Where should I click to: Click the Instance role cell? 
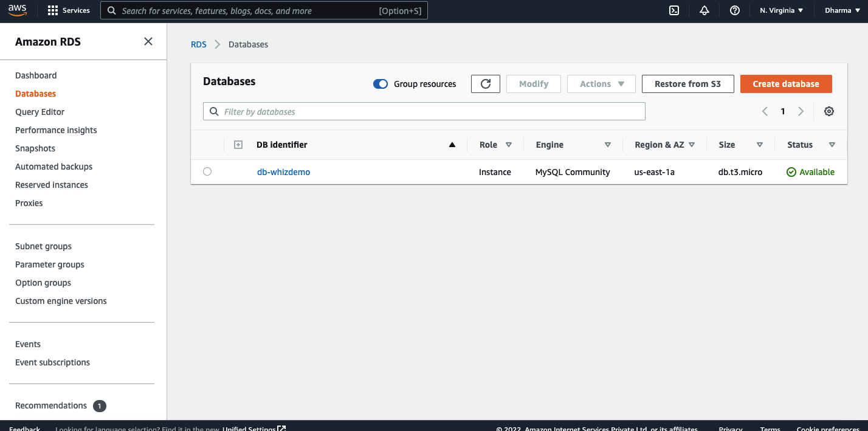[x=495, y=172]
